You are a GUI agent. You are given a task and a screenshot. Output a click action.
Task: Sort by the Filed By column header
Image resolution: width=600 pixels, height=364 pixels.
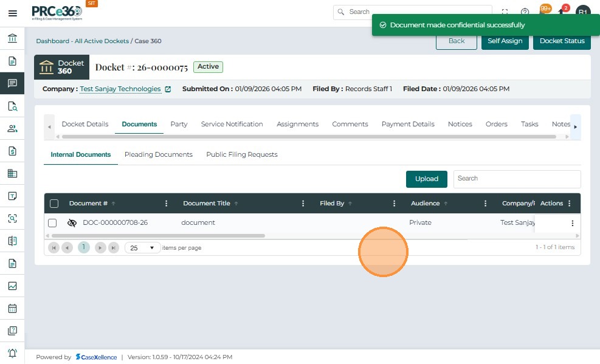click(x=332, y=204)
